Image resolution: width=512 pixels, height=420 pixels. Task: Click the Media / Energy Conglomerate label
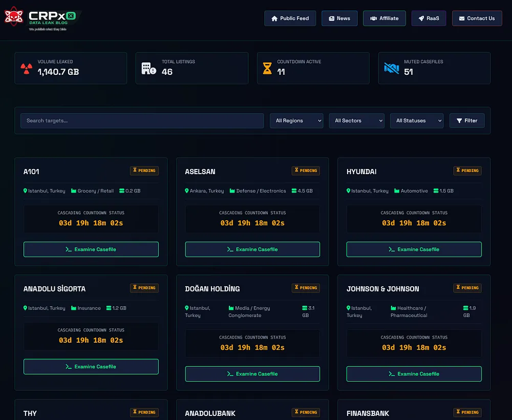[x=249, y=311]
